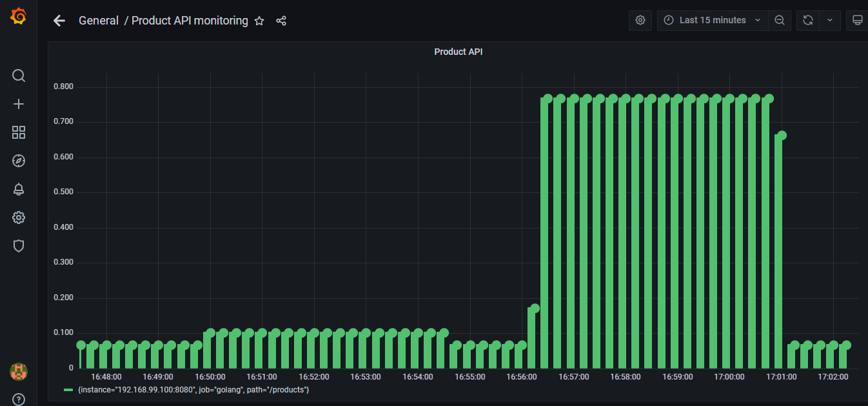Screen dimensions: 868x406
Task: Open the Last 15 minutes time picker
Action: tap(713, 20)
